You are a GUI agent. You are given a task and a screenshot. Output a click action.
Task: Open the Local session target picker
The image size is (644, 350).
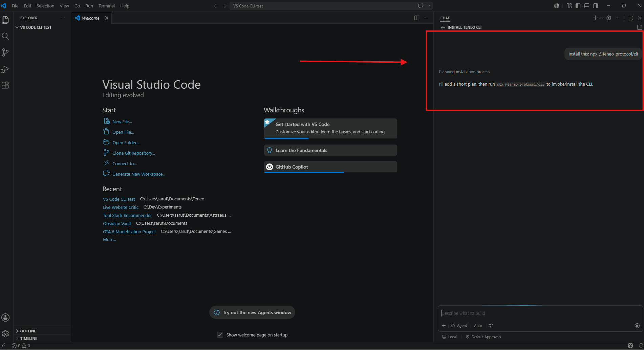pyautogui.click(x=450, y=337)
